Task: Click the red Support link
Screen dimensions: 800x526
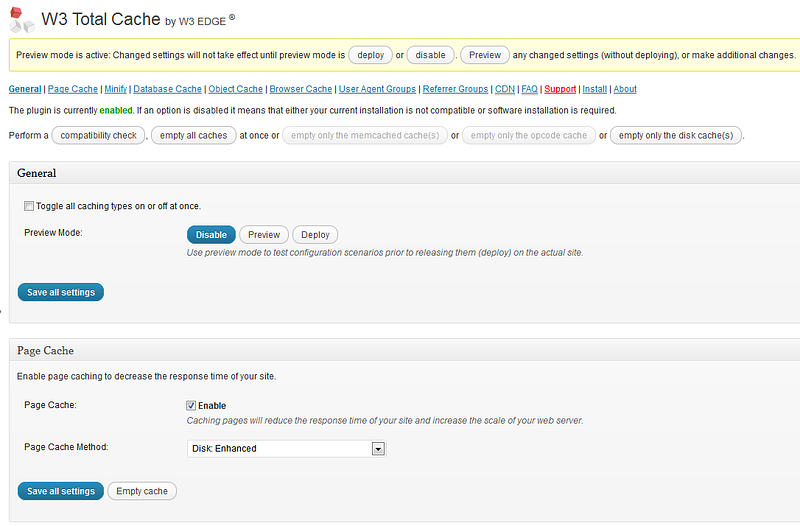Action: tap(560, 89)
